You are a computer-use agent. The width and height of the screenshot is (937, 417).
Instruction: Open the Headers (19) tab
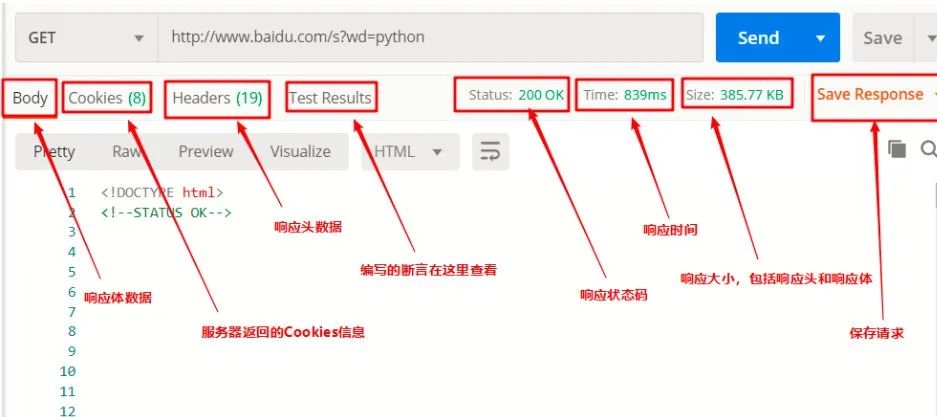point(218,98)
